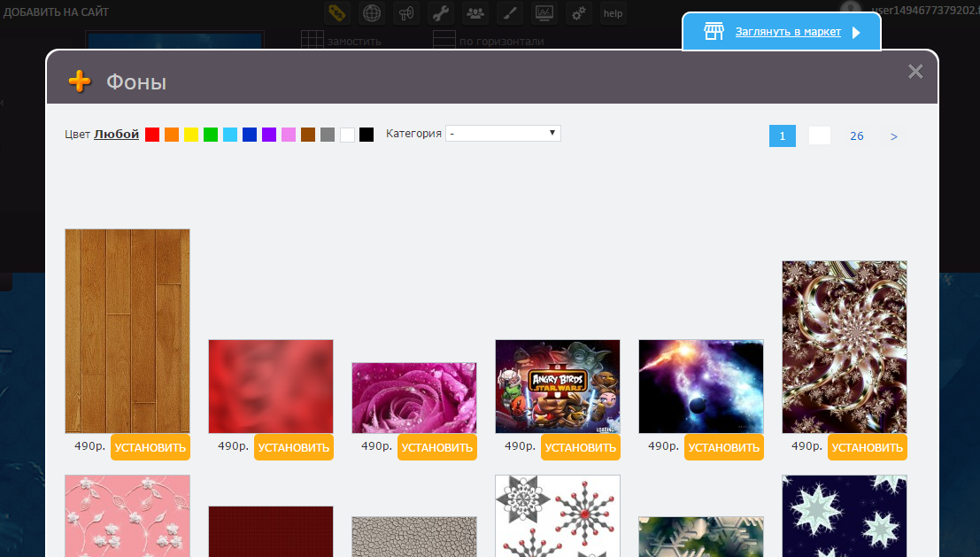Preview the Angry Birds Star Wars thumbnail
980x557 pixels.
tap(558, 386)
